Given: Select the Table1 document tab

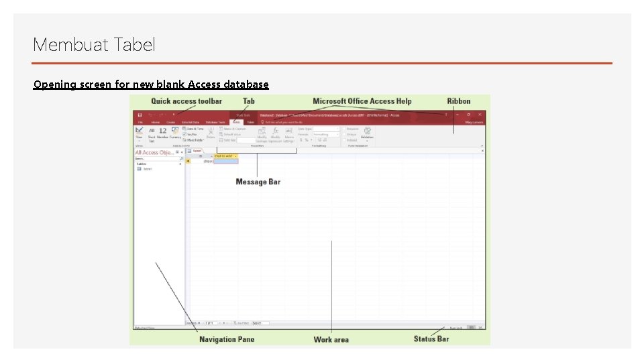Looking at the screenshot, I should click(x=195, y=151).
